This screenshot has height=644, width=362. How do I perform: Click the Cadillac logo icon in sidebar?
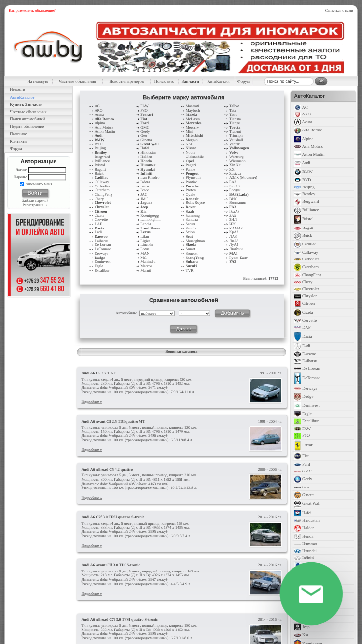297,244
